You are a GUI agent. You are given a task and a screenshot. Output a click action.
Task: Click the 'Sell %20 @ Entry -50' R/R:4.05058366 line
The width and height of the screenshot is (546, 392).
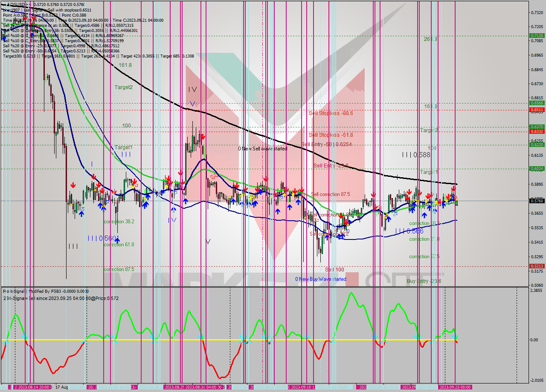click(x=61, y=51)
